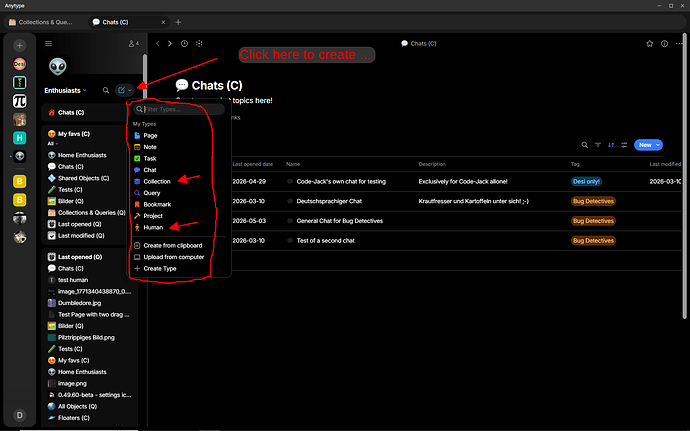
Task: Open the Desi space avatar in sidebar
Action: point(19,64)
